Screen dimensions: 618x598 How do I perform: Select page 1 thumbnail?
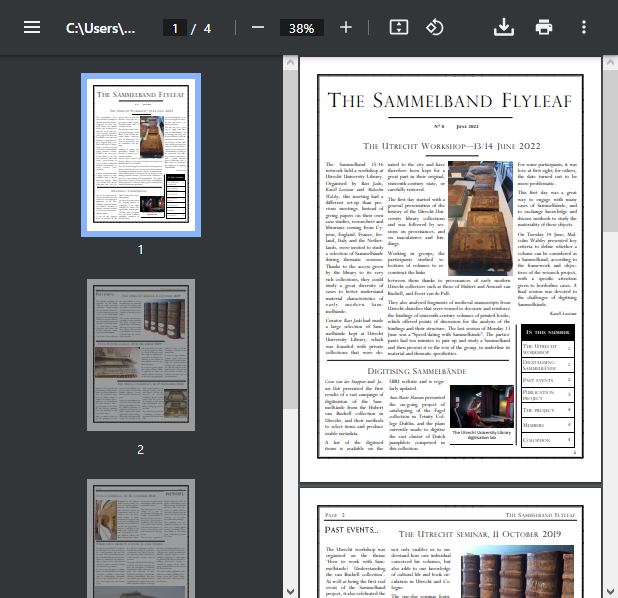(141, 155)
